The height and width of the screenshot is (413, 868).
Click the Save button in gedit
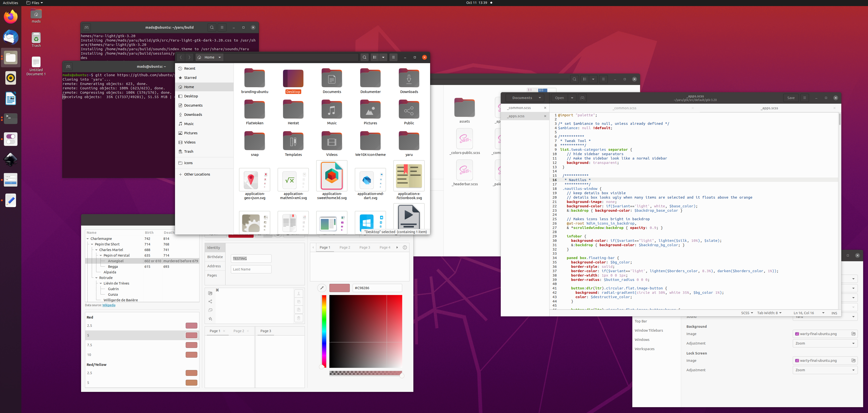(x=791, y=98)
